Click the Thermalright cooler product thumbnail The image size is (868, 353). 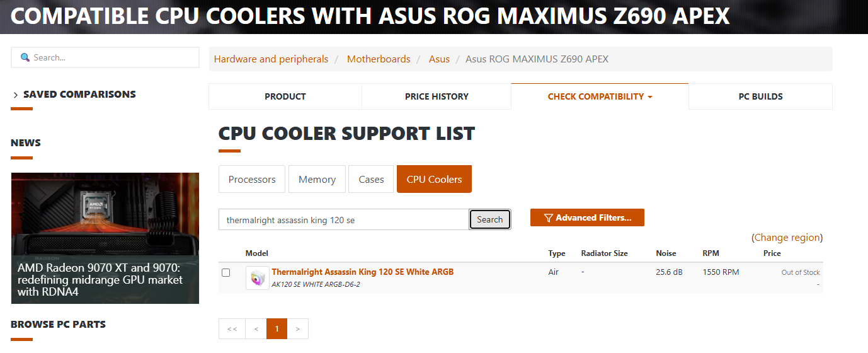[258, 278]
